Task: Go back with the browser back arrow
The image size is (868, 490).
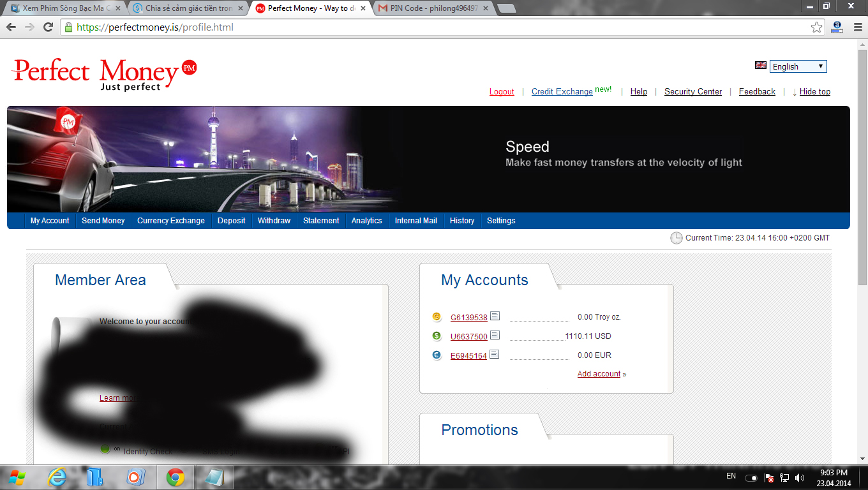Action: [11, 27]
